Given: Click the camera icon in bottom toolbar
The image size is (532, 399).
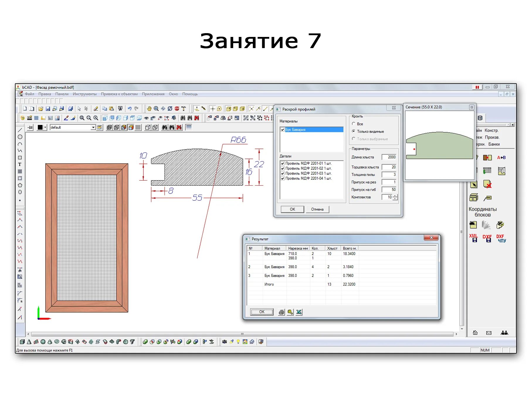Looking at the screenshot, I should click(x=225, y=342).
